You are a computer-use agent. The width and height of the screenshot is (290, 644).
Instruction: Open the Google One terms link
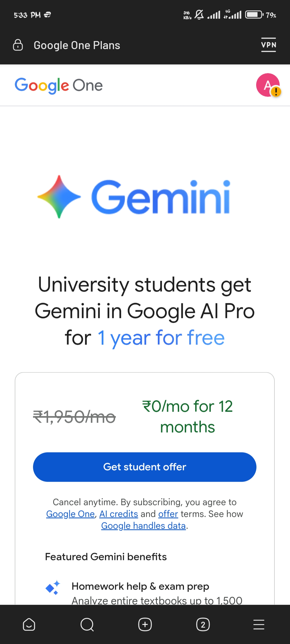click(x=70, y=514)
